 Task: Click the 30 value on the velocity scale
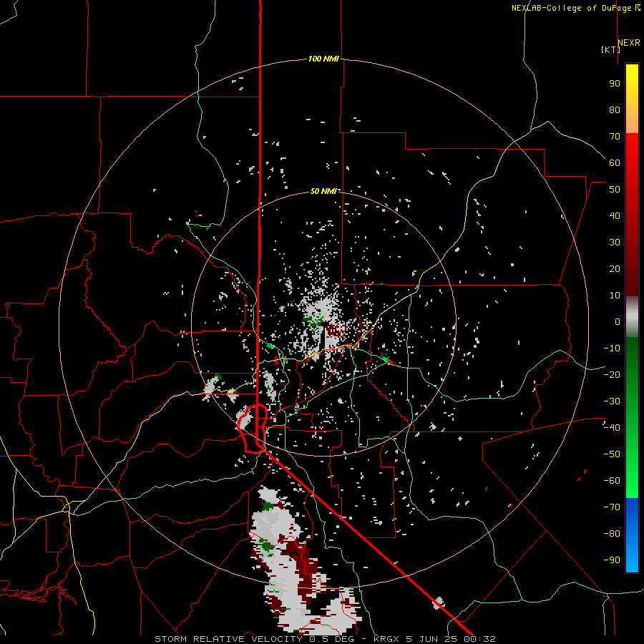(615, 243)
